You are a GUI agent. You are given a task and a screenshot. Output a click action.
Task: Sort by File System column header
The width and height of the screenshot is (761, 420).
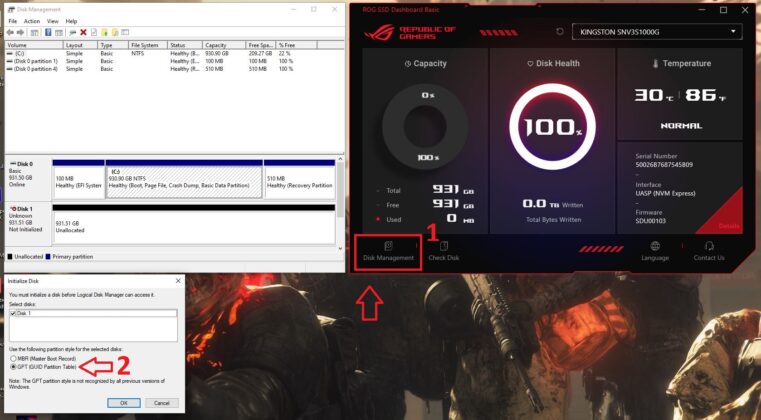click(148, 45)
